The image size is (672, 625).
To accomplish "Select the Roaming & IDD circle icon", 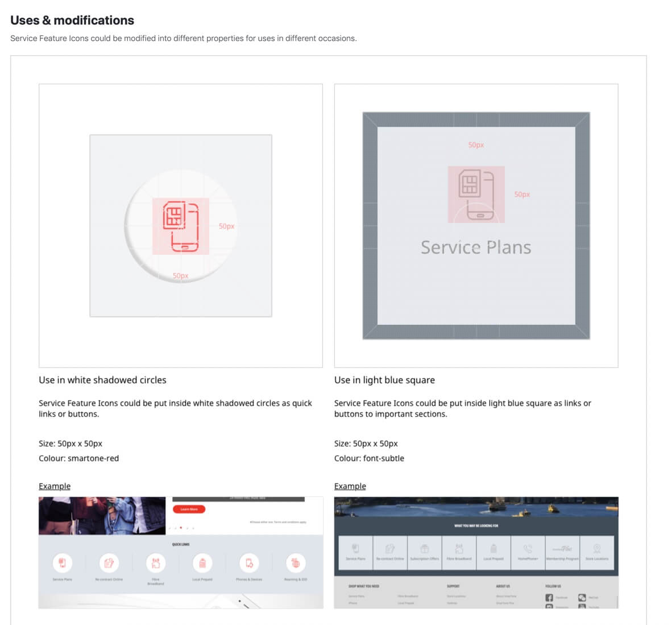I will 295,563.
